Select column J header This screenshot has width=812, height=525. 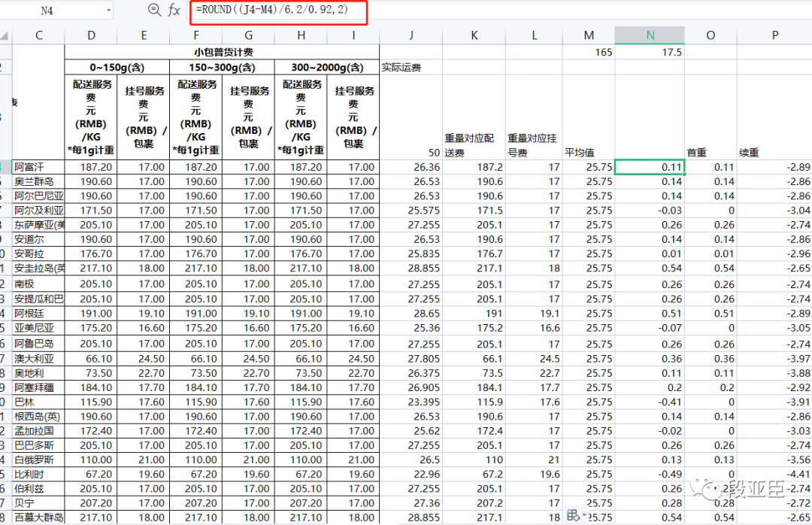(x=411, y=35)
